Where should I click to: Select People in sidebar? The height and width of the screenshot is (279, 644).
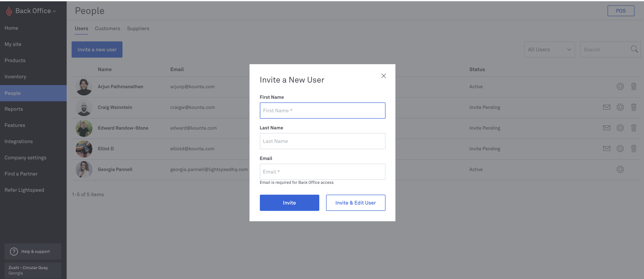coord(33,93)
